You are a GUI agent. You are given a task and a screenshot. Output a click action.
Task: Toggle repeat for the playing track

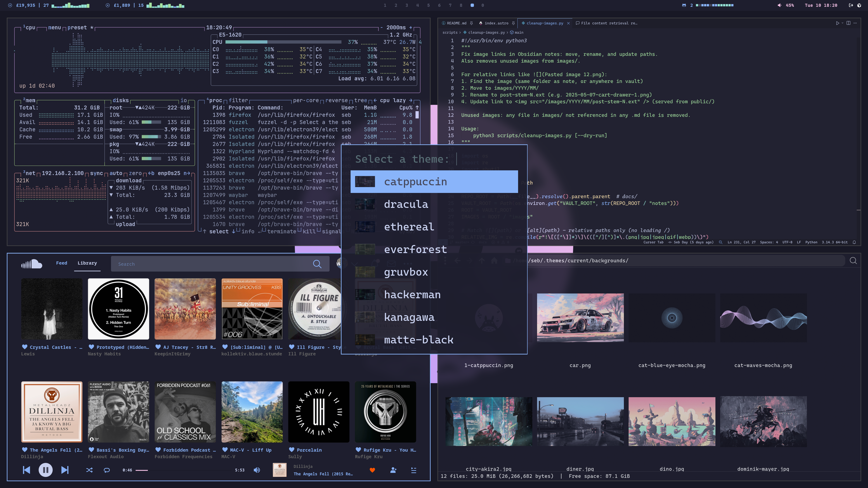[107, 470]
